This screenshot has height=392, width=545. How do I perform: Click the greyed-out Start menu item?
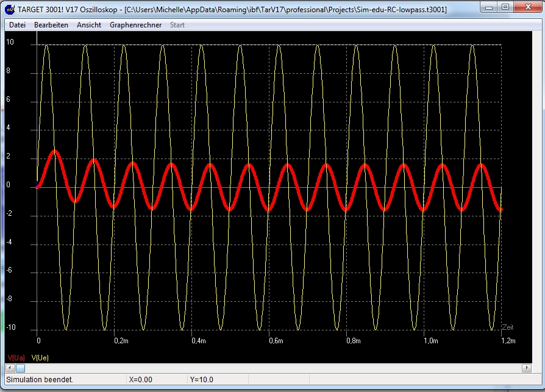coord(177,25)
